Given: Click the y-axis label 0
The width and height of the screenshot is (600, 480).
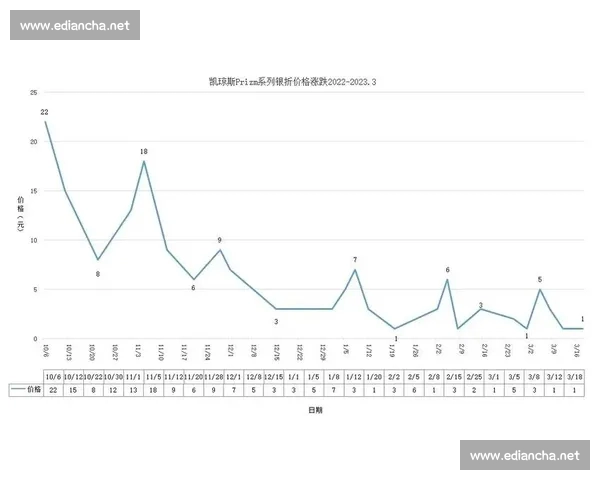Looking at the screenshot, I should pos(35,339).
